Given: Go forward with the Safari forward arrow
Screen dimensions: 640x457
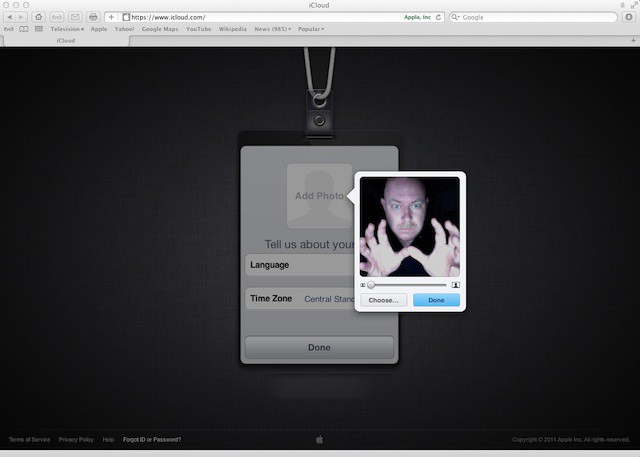Looking at the screenshot, I should coord(21,17).
